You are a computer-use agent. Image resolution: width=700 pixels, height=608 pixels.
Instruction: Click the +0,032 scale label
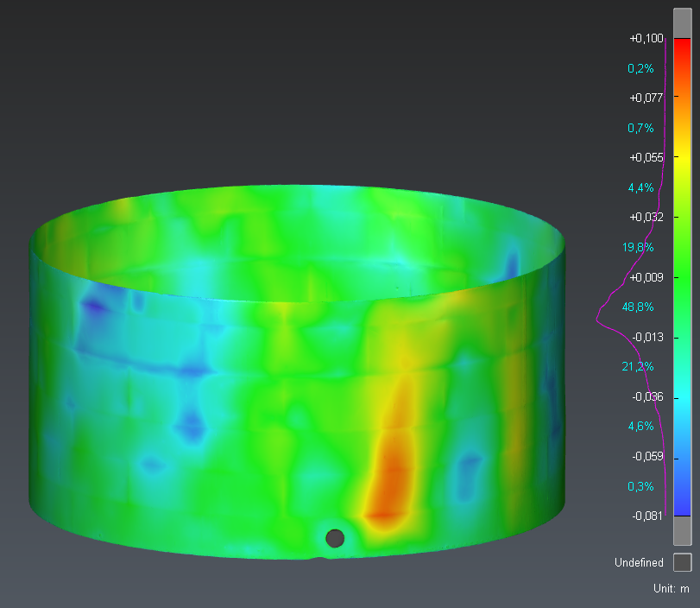pyautogui.click(x=646, y=217)
